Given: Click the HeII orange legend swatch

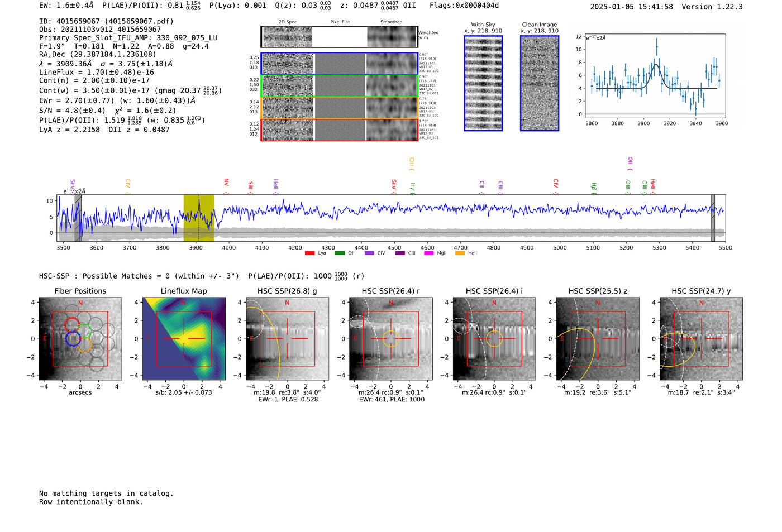Looking at the screenshot, I should coord(460,253).
